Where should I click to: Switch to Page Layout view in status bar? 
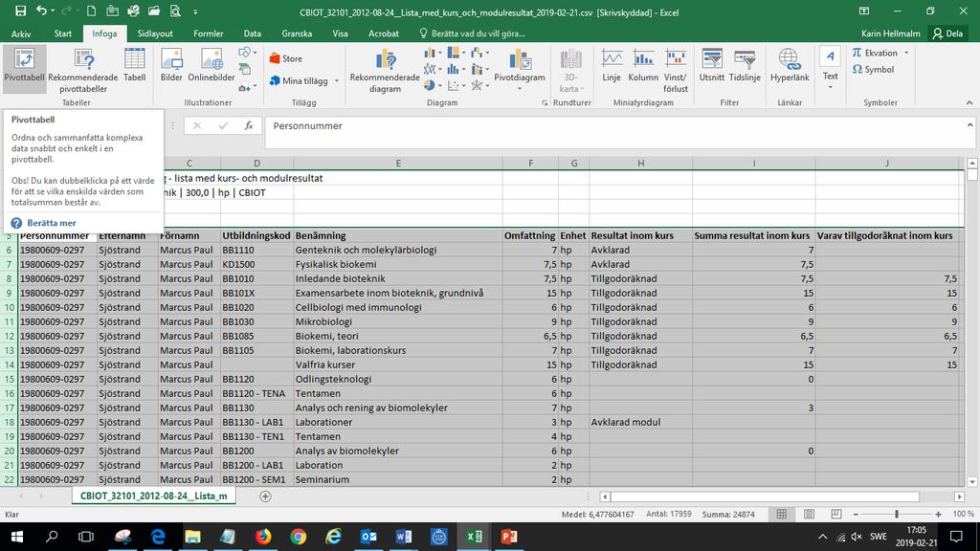(809, 514)
